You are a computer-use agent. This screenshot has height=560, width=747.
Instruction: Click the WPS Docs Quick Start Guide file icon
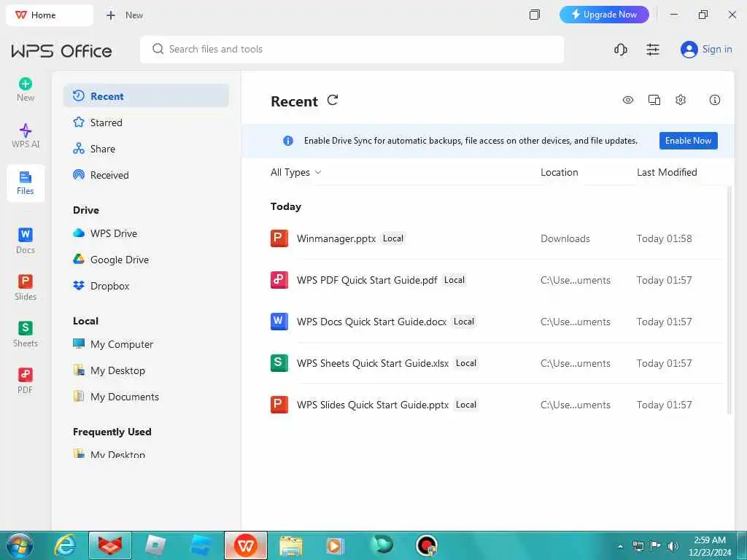[x=279, y=322]
